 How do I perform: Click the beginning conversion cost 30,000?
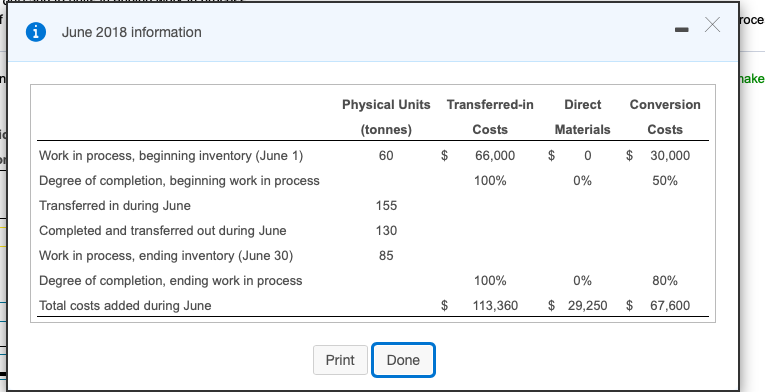coord(670,156)
